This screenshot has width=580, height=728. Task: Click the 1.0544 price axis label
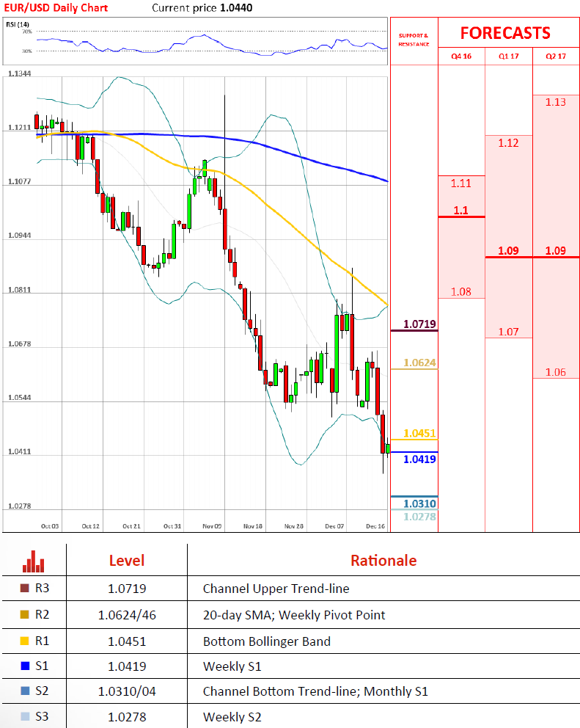20,398
